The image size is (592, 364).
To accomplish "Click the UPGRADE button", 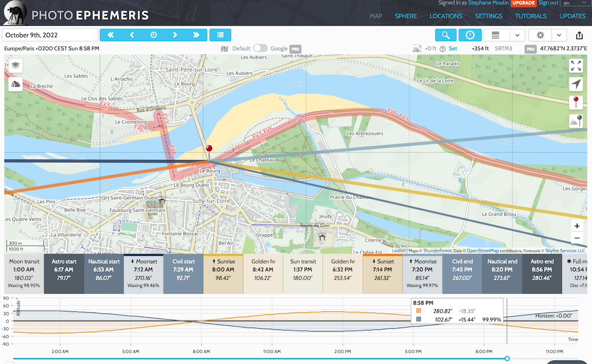I will point(523,3).
